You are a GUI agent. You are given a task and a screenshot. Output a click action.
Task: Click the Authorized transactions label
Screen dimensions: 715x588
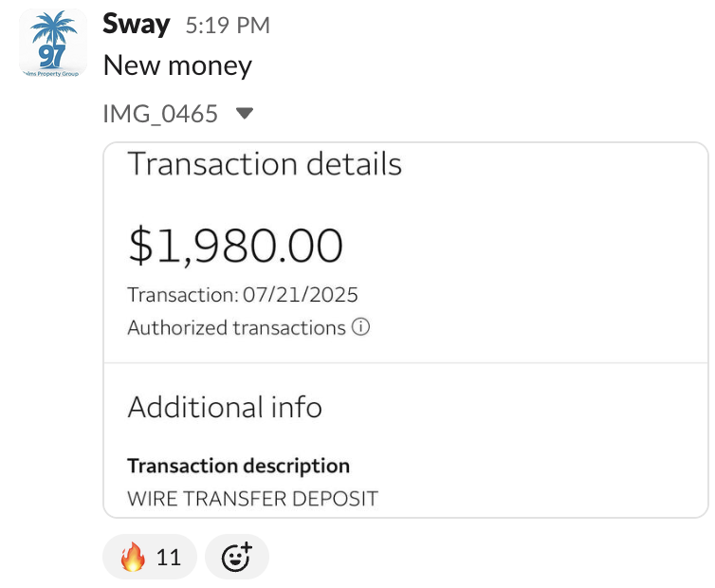click(x=237, y=327)
